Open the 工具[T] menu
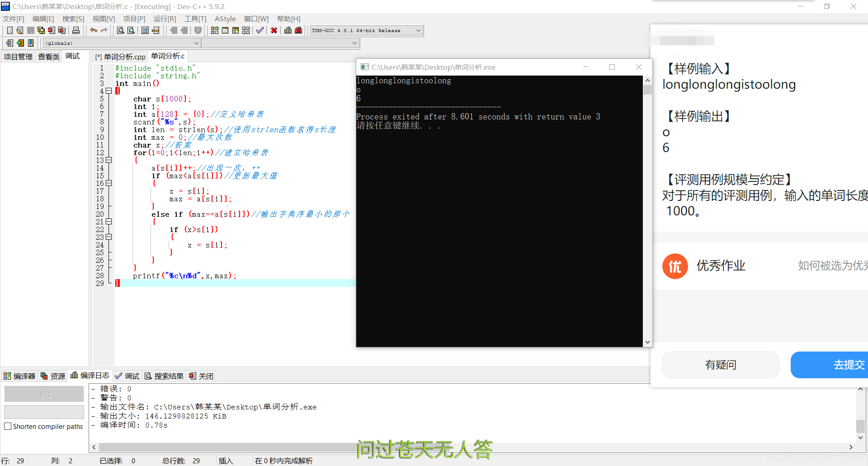This screenshot has height=466, width=868. pos(195,19)
